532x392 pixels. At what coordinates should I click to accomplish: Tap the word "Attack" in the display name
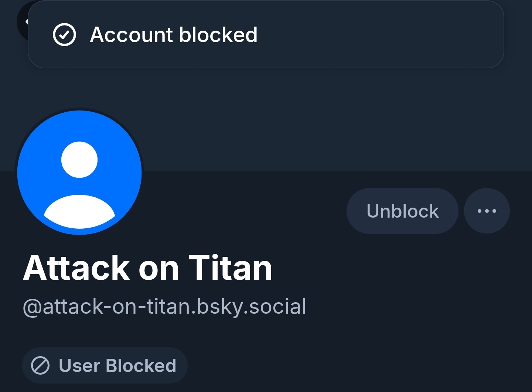pyautogui.click(x=76, y=268)
